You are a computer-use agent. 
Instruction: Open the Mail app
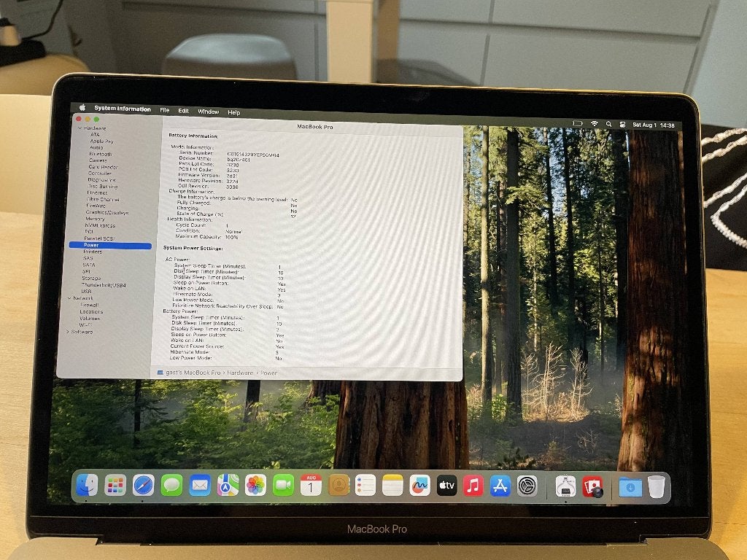[x=200, y=486]
